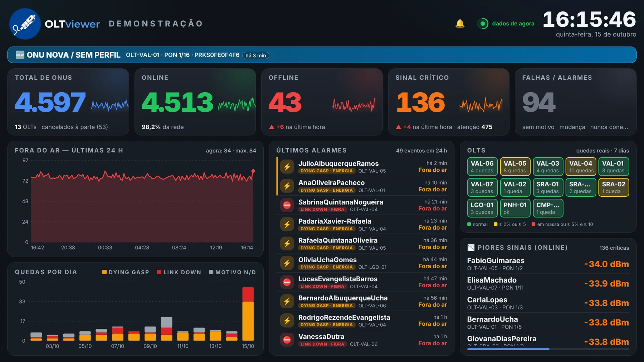
Task: Click the lightning icon for RafaelaQuintanaOliveira
Action: pyautogui.click(x=287, y=244)
